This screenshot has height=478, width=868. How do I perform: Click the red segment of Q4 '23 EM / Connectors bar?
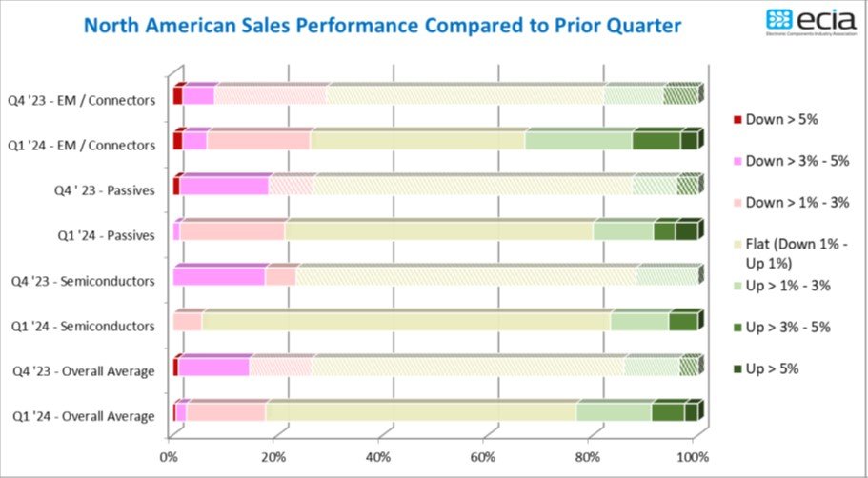click(177, 96)
